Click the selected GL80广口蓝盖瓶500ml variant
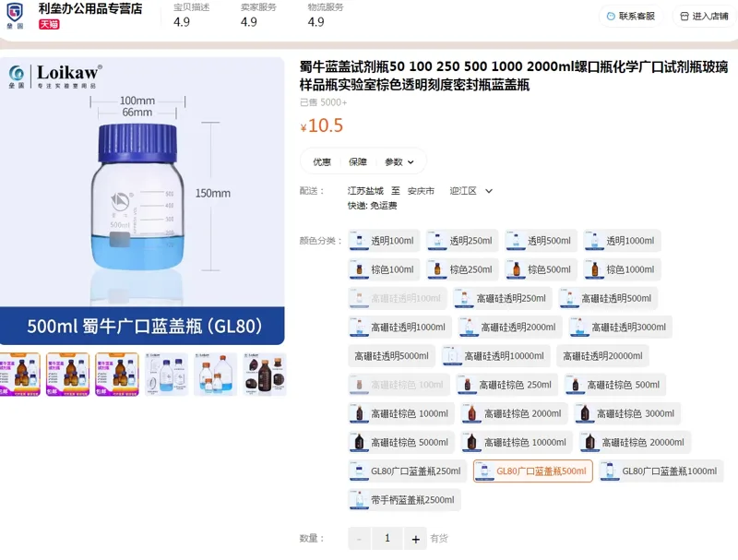The width and height of the screenshot is (738, 560). [x=533, y=471]
